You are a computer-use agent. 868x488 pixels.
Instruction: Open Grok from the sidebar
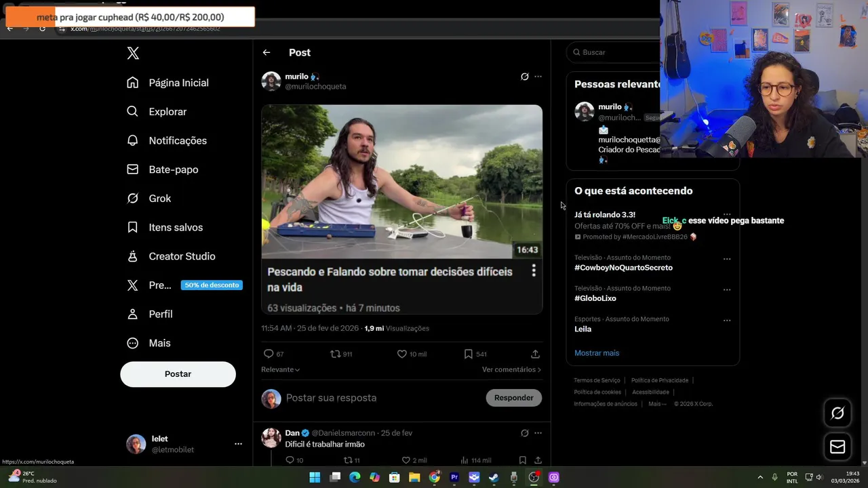pyautogui.click(x=149, y=199)
